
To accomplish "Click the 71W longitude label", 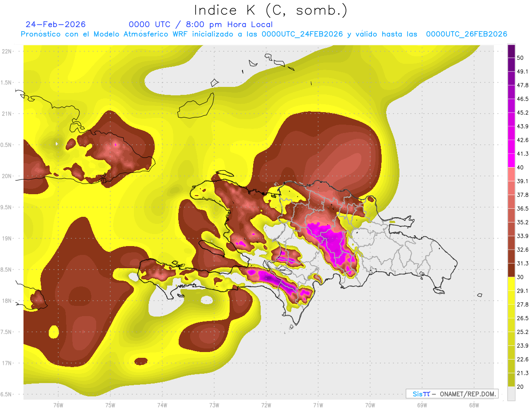I will (x=318, y=405).
